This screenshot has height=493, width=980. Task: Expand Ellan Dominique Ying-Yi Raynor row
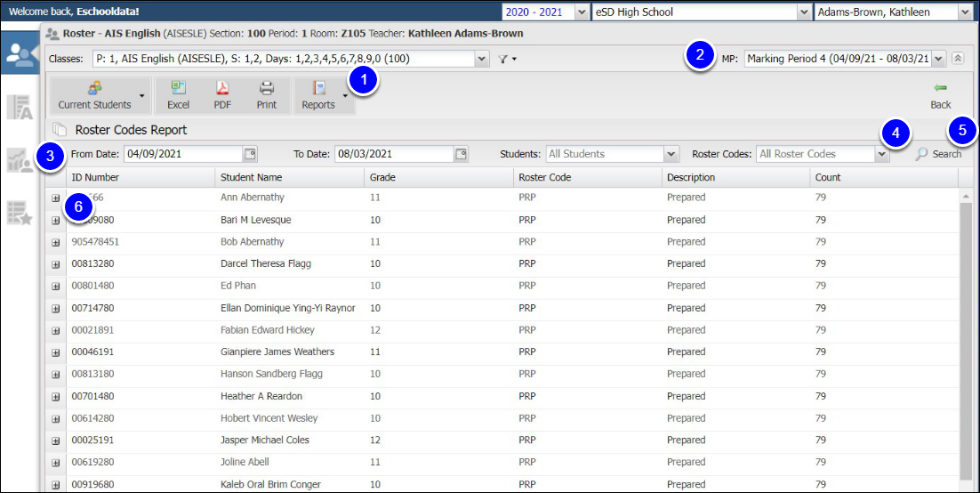click(56, 309)
